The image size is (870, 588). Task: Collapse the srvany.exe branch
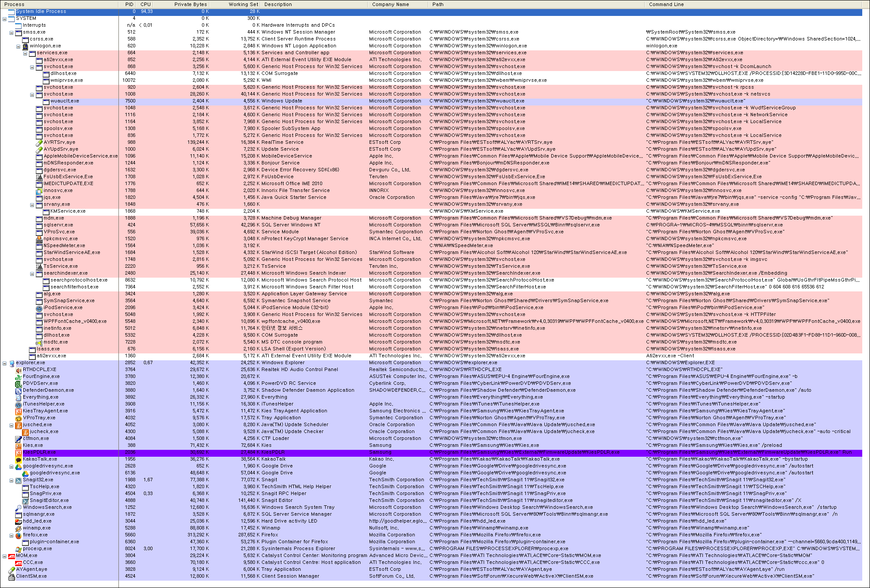click(x=32, y=204)
